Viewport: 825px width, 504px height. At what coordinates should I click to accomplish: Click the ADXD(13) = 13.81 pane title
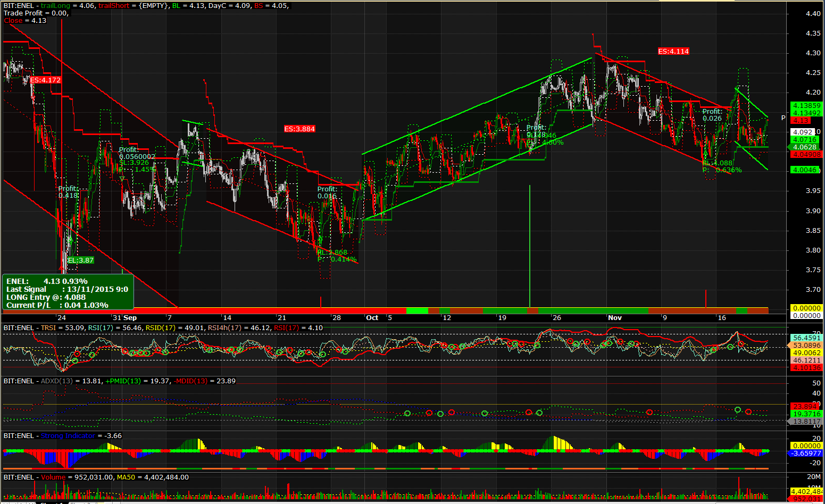[71, 381]
